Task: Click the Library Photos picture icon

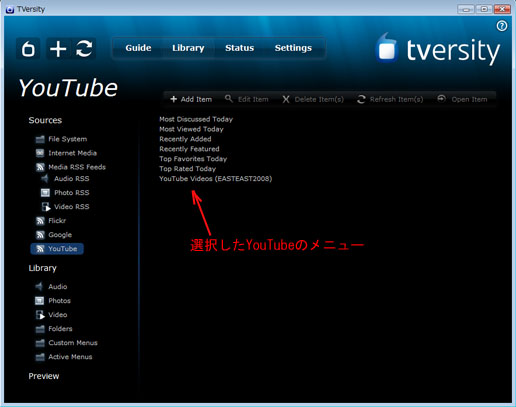Action: point(40,301)
